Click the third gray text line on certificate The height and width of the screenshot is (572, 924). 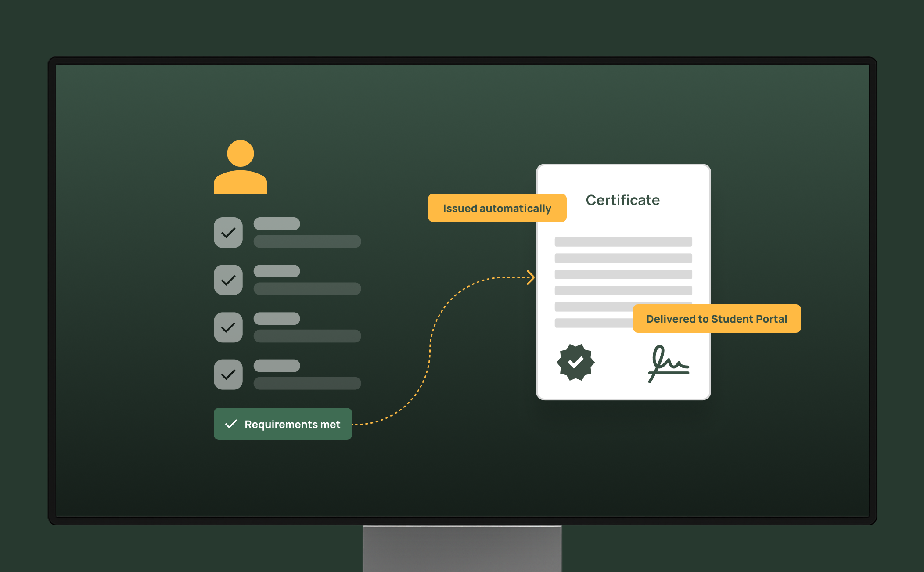click(x=623, y=274)
